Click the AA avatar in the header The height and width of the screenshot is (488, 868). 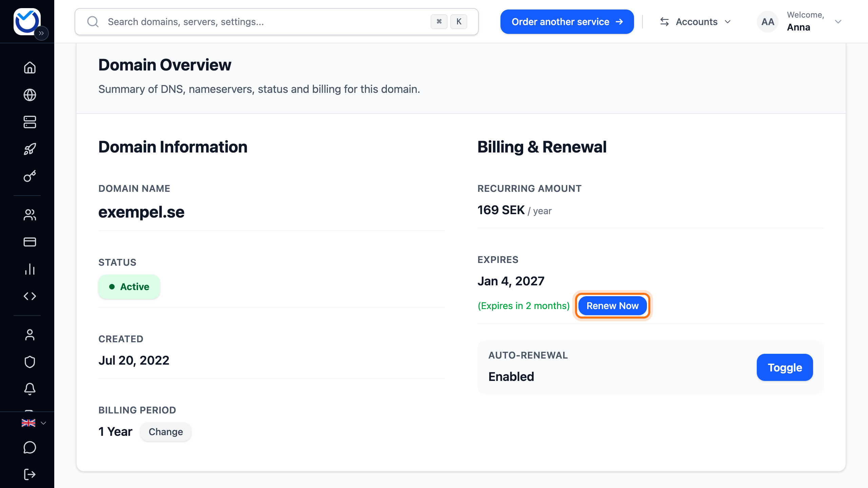[768, 22]
